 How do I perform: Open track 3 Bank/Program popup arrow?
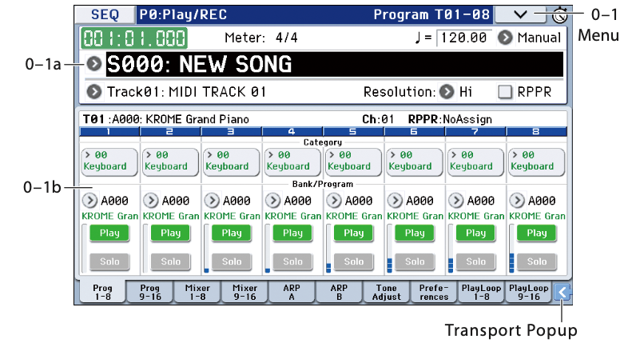coord(212,201)
